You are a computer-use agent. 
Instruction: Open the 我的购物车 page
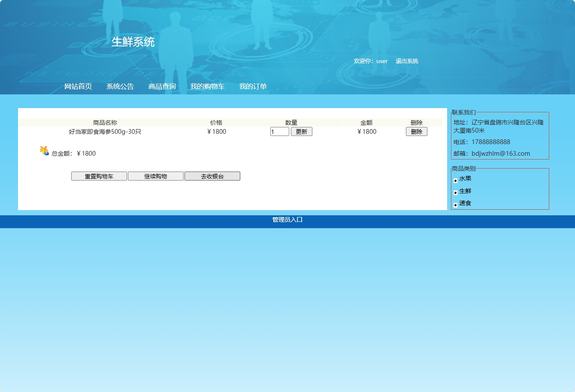click(x=207, y=86)
